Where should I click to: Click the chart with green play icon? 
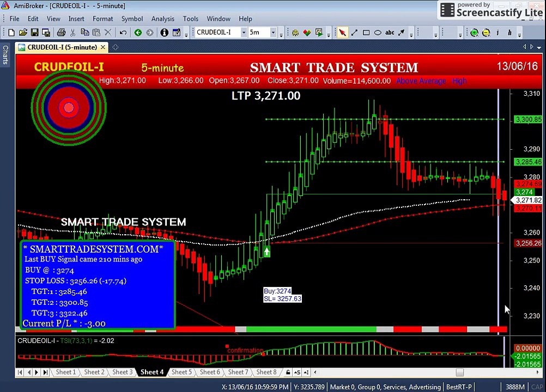(x=319, y=33)
